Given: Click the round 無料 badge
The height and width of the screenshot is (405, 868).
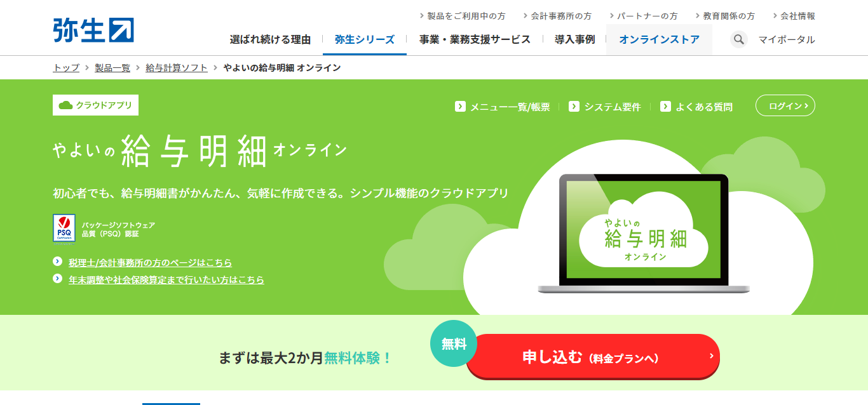Looking at the screenshot, I should [454, 344].
